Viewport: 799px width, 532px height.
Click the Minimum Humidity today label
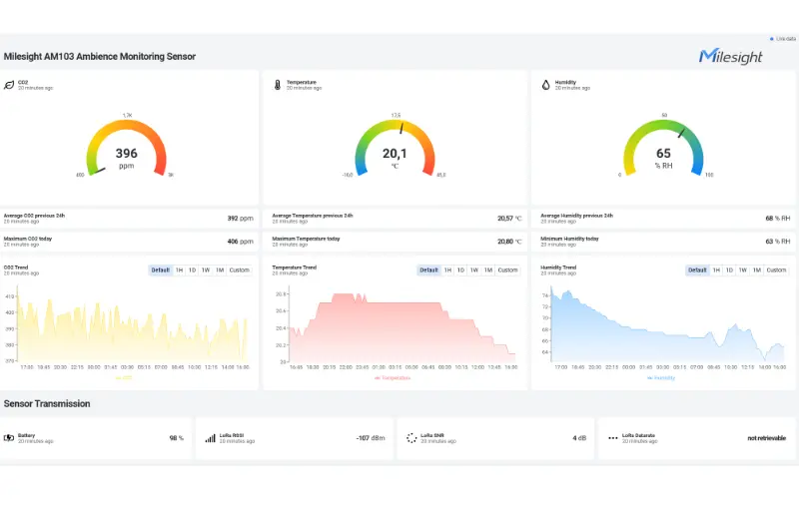[569, 239]
